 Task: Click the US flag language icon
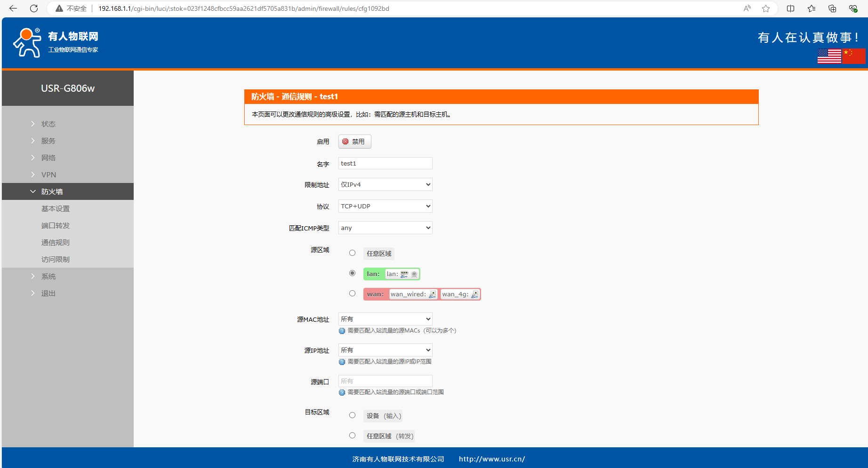pos(829,56)
